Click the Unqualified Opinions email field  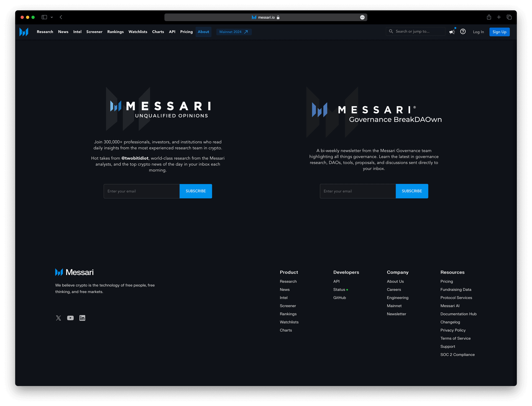click(142, 191)
